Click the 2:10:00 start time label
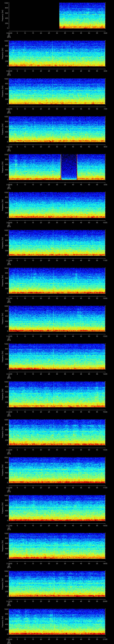This screenshot has height=644, width=114. (9, 260)
